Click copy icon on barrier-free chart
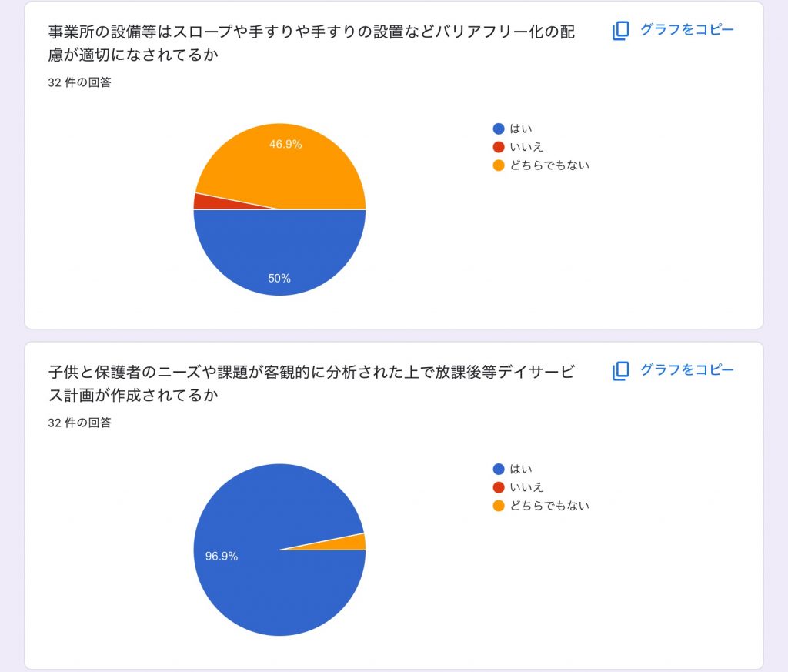The width and height of the screenshot is (788, 672). click(x=621, y=31)
